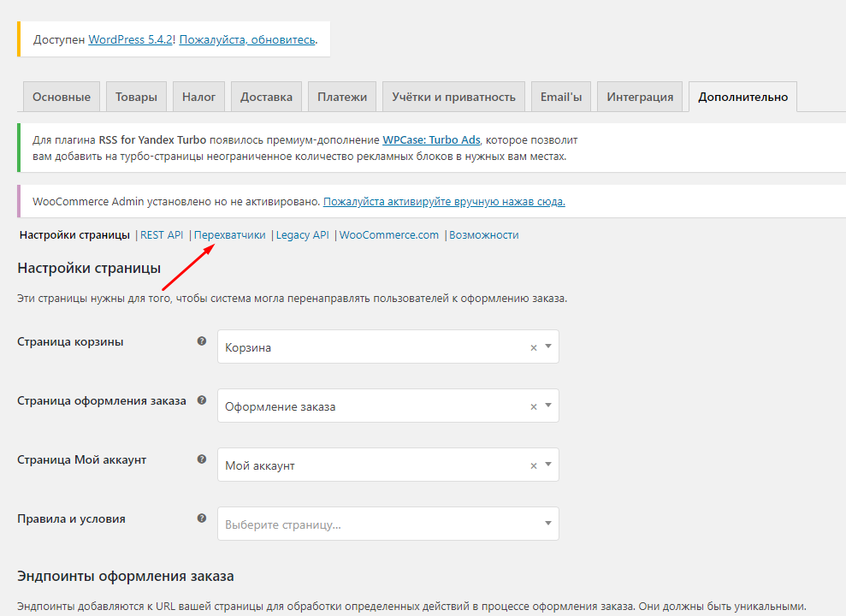Click the Пожалуйста, обновитесь update link
The height and width of the screenshot is (616, 846).
click(x=248, y=40)
